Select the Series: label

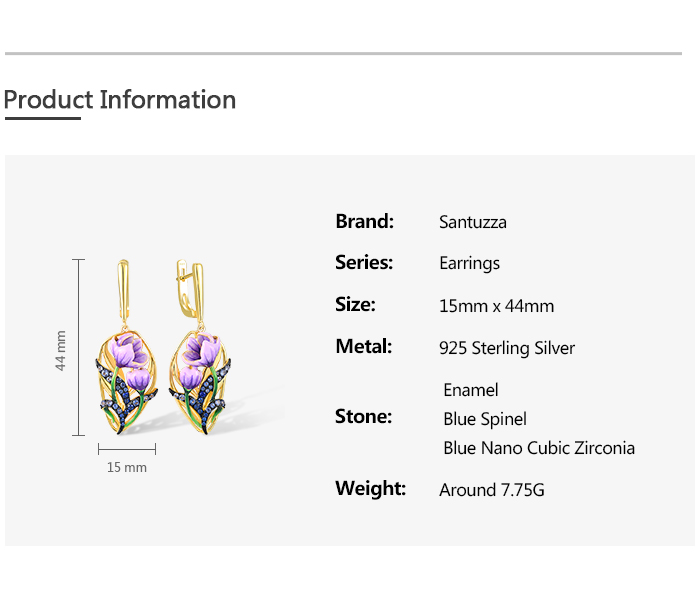click(x=364, y=262)
